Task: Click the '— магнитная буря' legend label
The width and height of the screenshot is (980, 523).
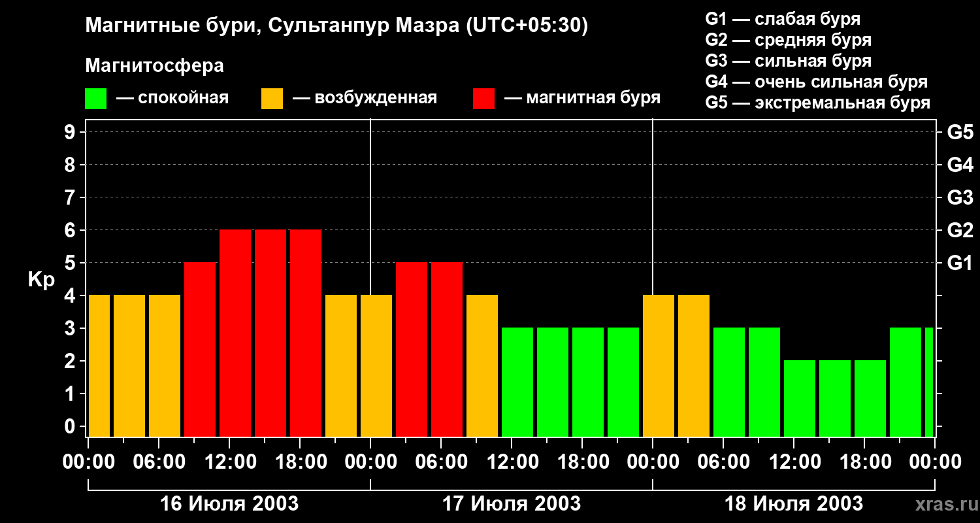Action: [582, 98]
